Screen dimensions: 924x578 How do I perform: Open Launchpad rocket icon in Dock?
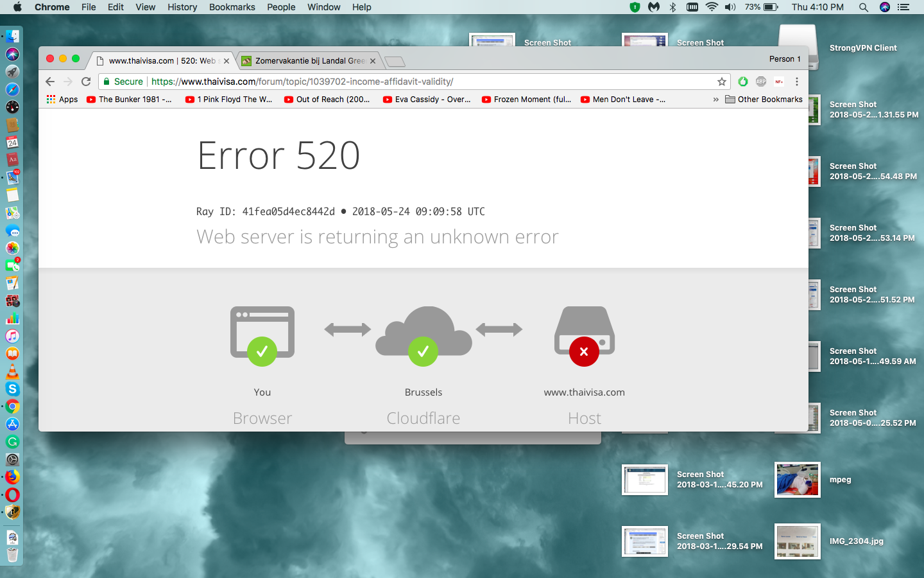tap(12, 72)
